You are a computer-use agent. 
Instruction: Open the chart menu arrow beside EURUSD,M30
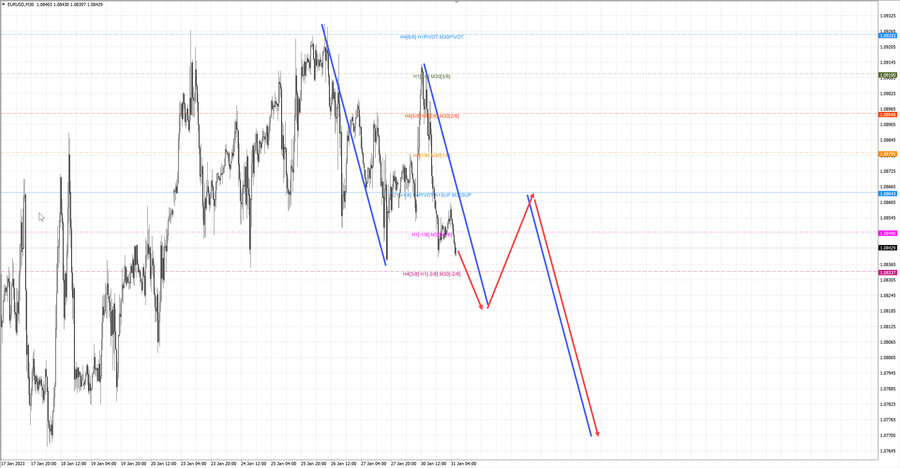(x=3, y=4)
